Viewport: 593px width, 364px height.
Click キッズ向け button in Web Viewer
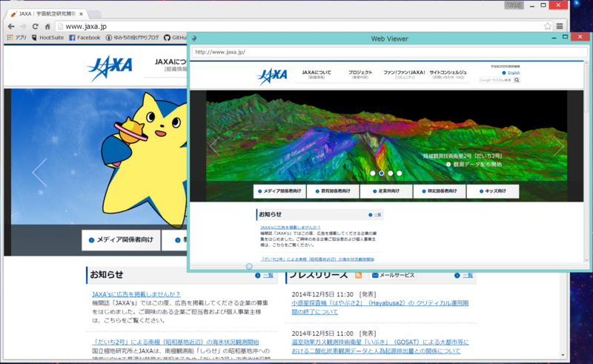click(x=493, y=191)
